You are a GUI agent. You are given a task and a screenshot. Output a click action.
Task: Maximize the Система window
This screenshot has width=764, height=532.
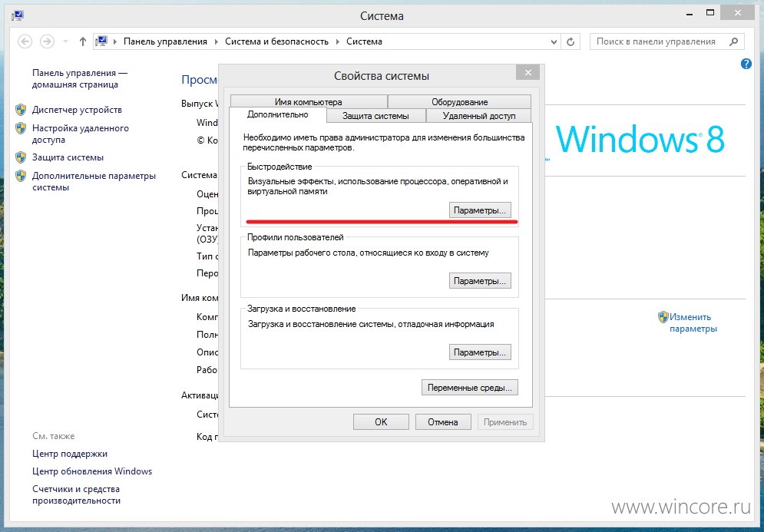click(x=710, y=13)
